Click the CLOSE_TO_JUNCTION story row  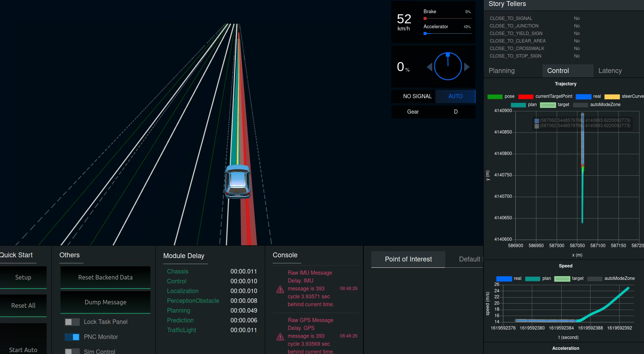[x=535, y=26]
